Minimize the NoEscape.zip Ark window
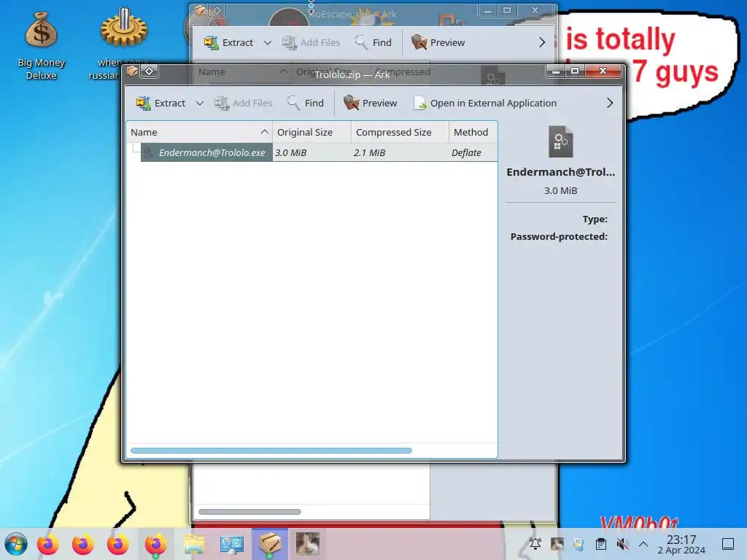 pyautogui.click(x=488, y=10)
